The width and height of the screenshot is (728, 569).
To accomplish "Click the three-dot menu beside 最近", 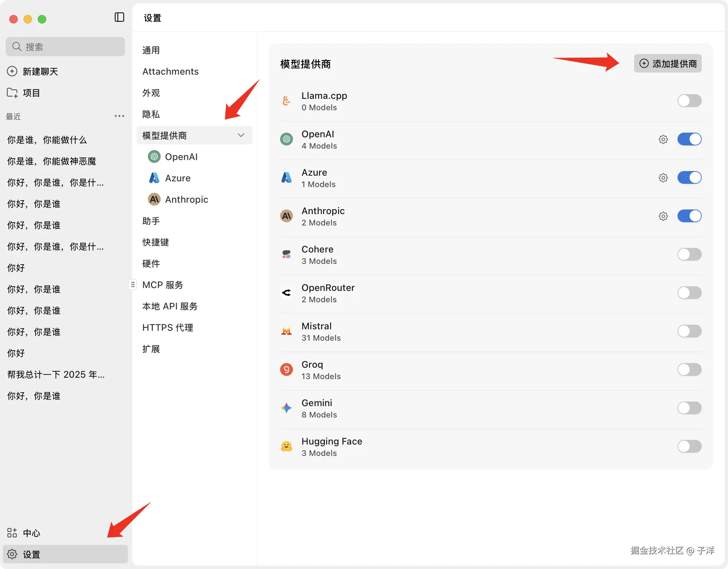I will (x=119, y=116).
